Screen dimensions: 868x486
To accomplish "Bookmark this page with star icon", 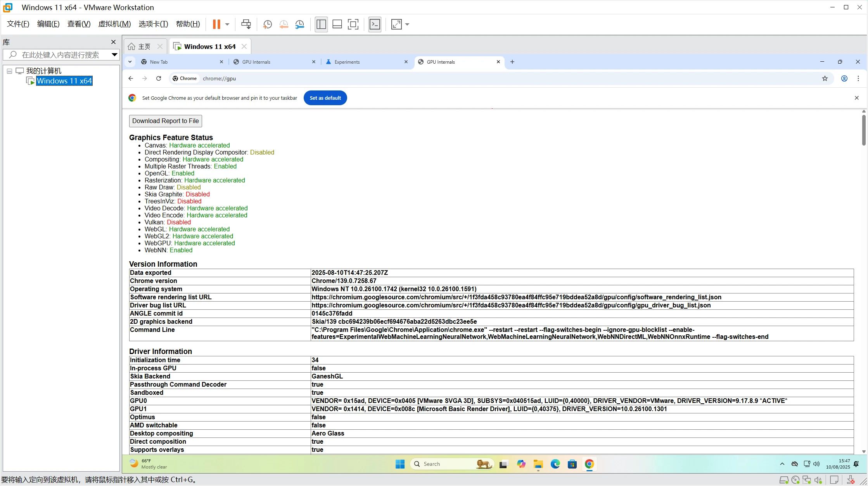I will click(825, 78).
